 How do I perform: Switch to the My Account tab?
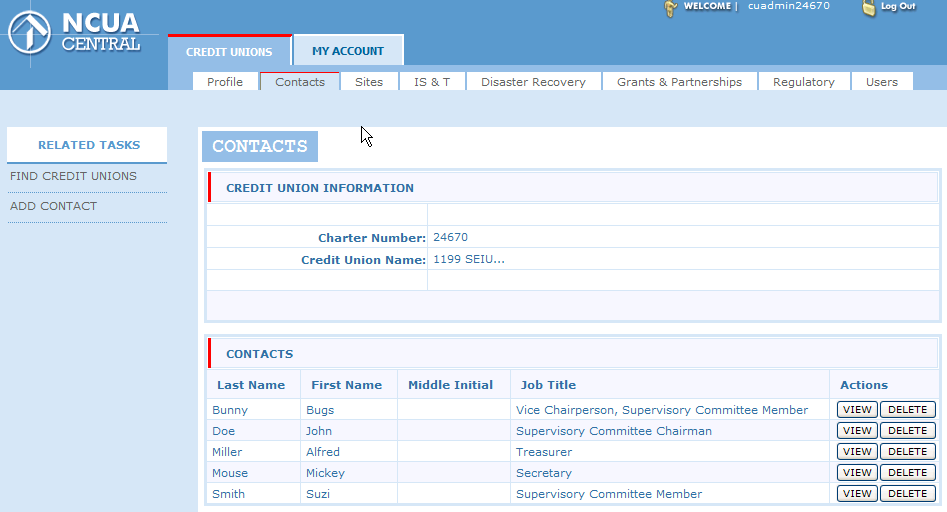click(348, 51)
